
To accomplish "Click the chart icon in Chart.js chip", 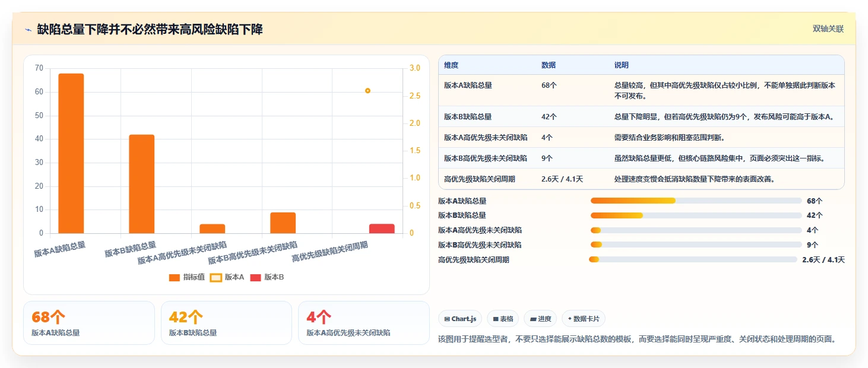I will coord(447,319).
